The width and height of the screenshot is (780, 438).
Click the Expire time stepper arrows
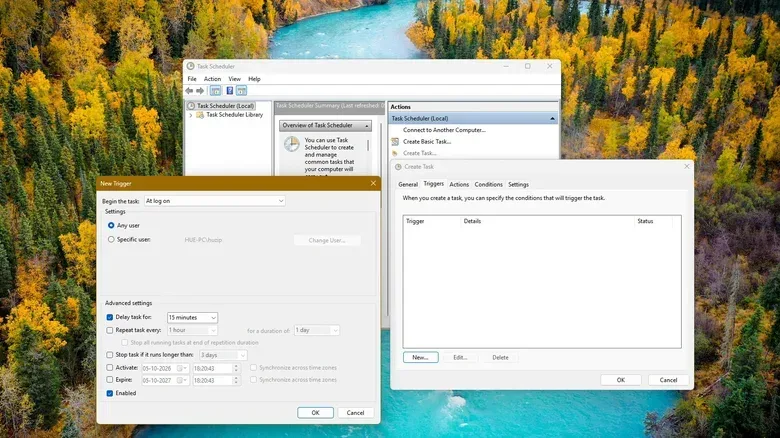pyautogui.click(x=236, y=380)
